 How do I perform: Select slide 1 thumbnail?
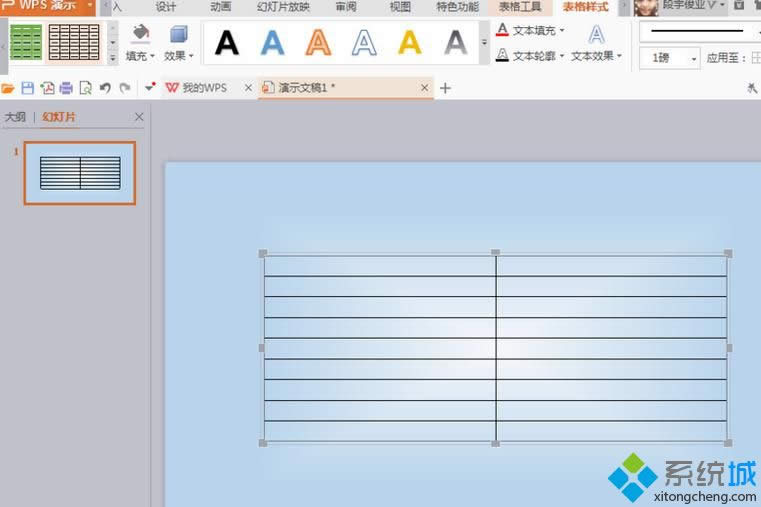point(80,173)
